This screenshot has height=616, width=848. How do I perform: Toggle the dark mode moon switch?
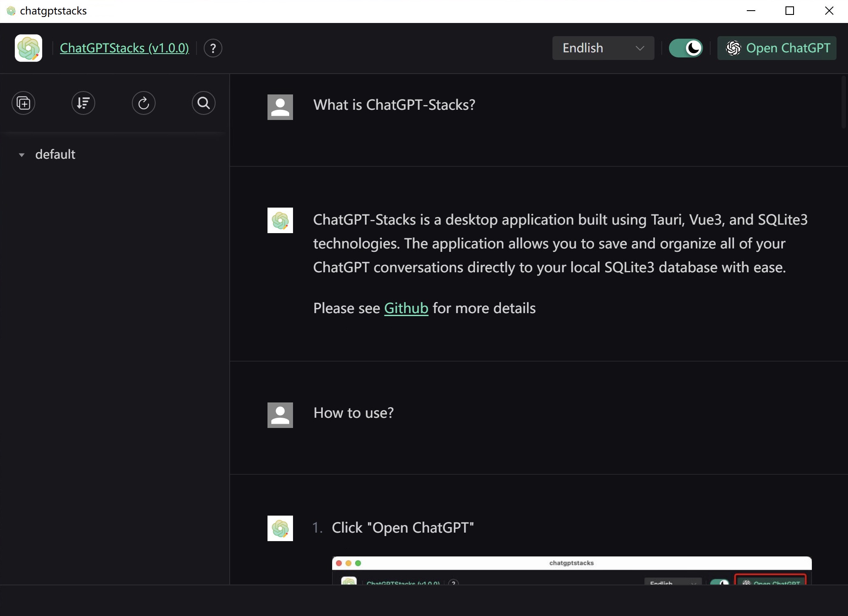coord(686,48)
